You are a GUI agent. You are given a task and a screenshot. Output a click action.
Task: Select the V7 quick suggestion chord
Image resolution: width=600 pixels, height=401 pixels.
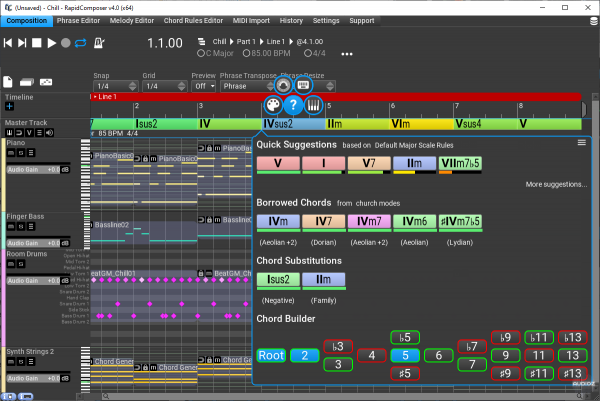[x=369, y=162]
